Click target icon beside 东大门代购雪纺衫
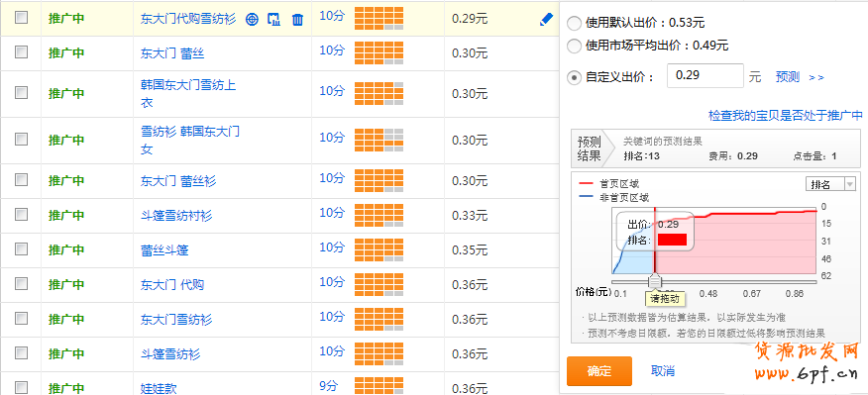The width and height of the screenshot is (868, 395). pos(252,20)
